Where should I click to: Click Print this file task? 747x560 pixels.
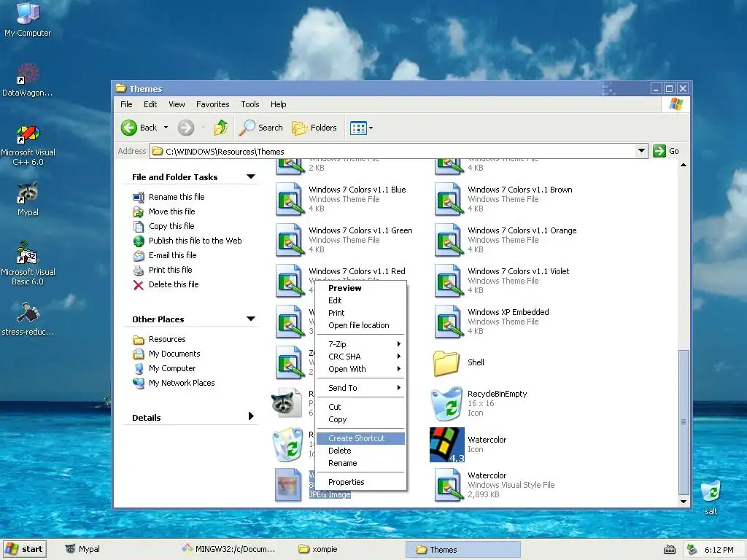coord(170,270)
